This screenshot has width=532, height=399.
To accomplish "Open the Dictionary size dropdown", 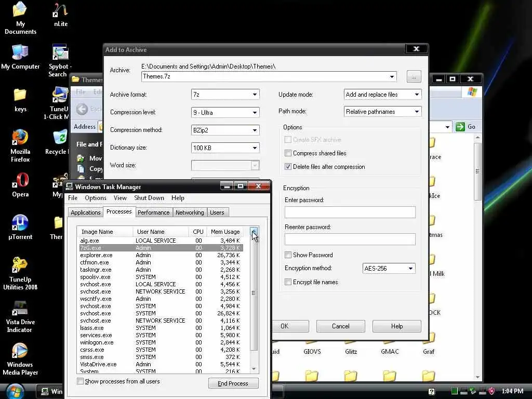I will click(255, 148).
